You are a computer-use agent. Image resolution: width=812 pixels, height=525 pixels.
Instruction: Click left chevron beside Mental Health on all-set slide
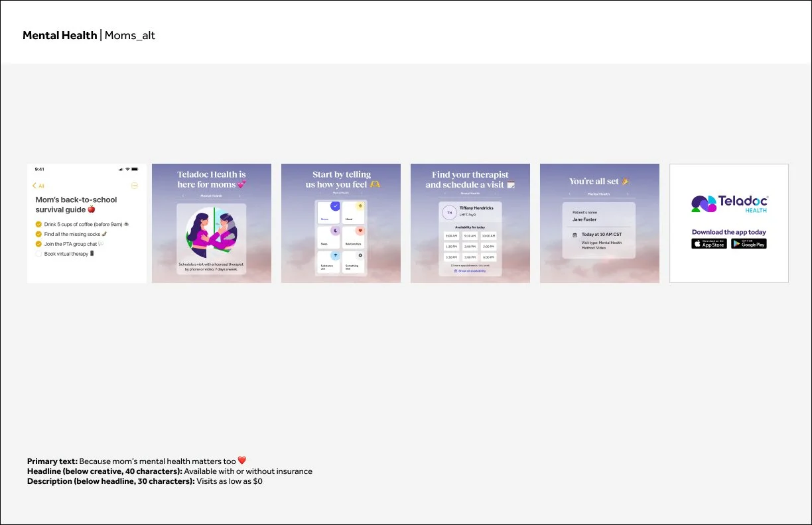[x=570, y=194]
